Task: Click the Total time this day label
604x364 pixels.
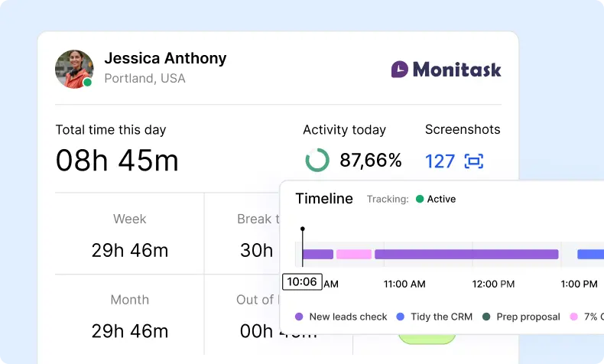Action: [111, 130]
